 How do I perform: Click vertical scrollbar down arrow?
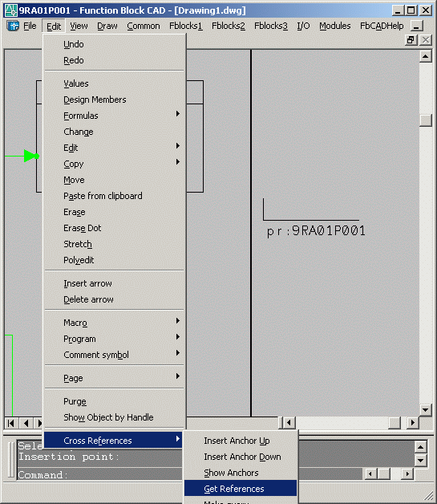point(426,409)
